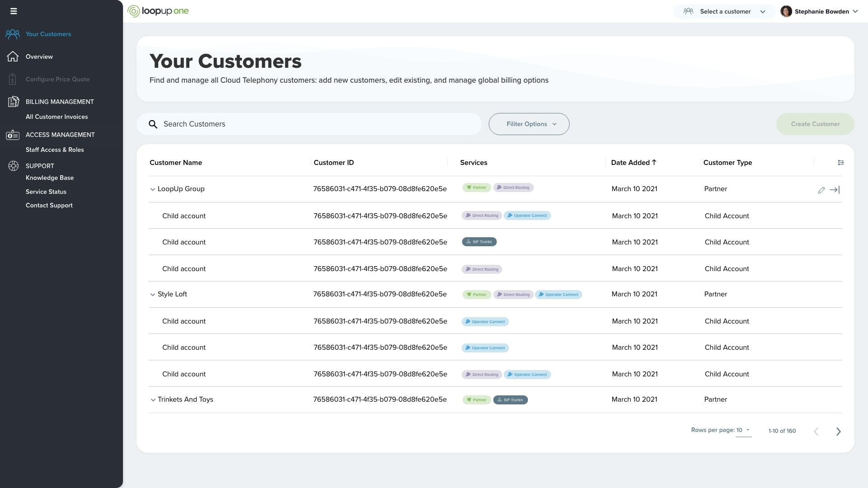Viewport: 868px width, 488px height.
Task: Click the arrow enter-account icon for LoopUp Group
Action: [835, 190]
